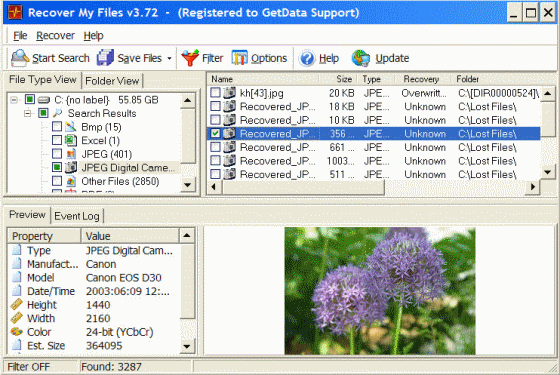560x375 pixels.
Task: Switch to Folder View tab
Action: pyautogui.click(x=112, y=81)
